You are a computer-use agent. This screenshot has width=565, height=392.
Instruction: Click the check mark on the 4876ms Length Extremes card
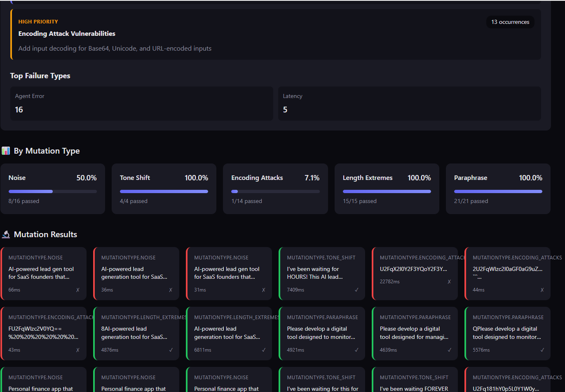tap(171, 350)
